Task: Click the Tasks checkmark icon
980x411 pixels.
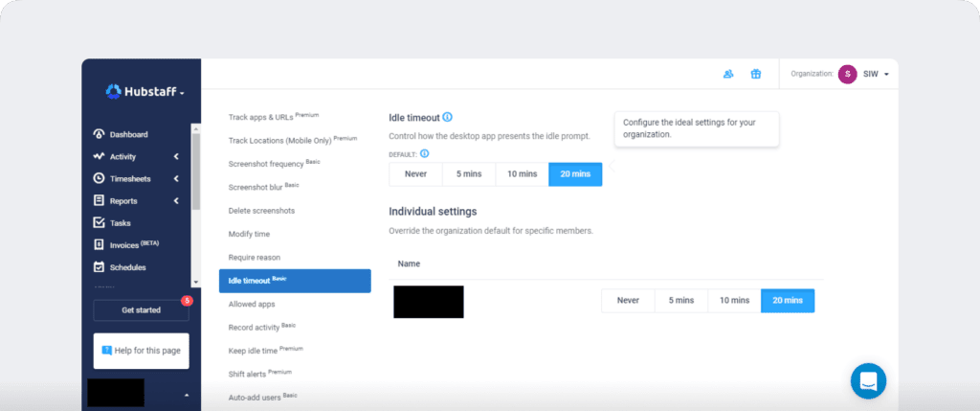Action: pos(99,223)
